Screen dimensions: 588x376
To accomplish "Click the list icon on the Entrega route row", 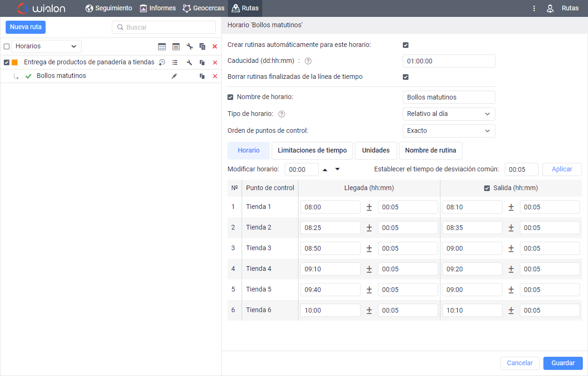I will coord(175,62).
